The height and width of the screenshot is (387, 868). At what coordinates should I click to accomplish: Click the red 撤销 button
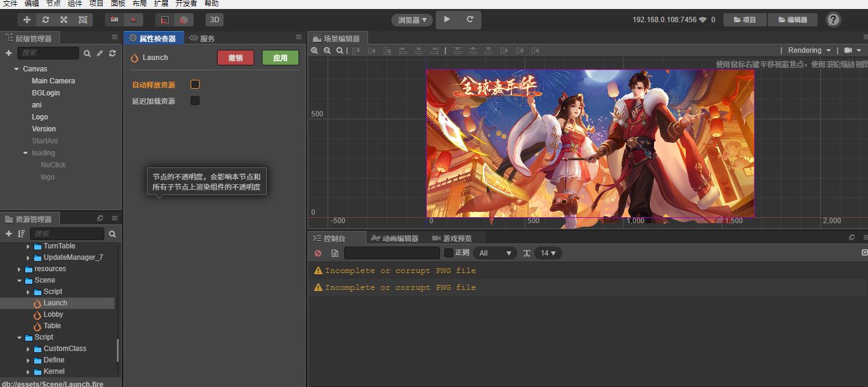click(235, 58)
